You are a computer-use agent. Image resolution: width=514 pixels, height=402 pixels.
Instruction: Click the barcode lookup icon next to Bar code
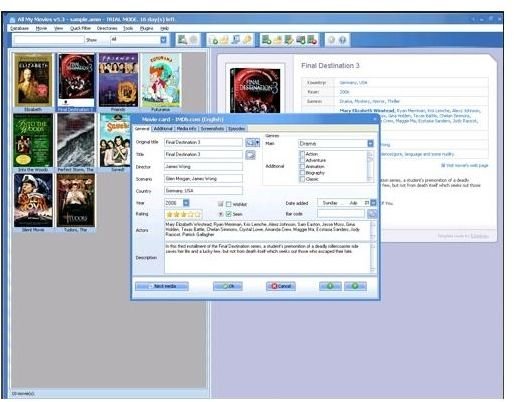(x=372, y=214)
